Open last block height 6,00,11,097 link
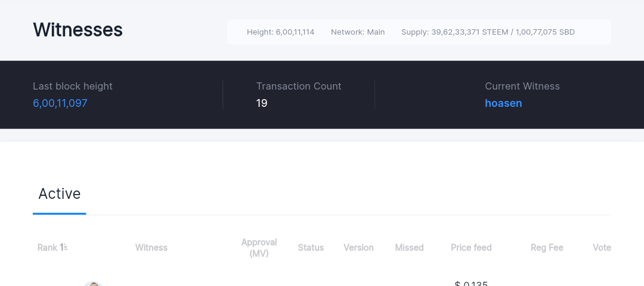The height and width of the screenshot is (286, 644). (x=60, y=103)
